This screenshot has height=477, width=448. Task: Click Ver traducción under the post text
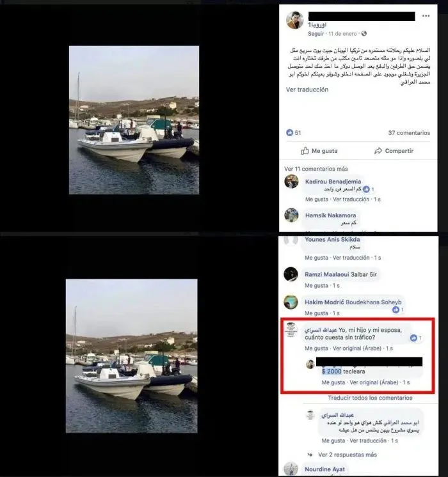[x=307, y=90]
